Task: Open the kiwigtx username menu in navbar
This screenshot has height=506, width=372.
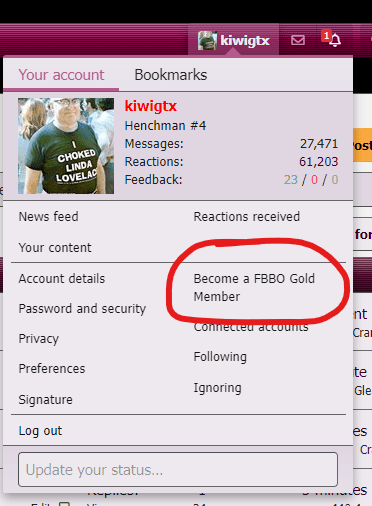Action: tap(245, 41)
